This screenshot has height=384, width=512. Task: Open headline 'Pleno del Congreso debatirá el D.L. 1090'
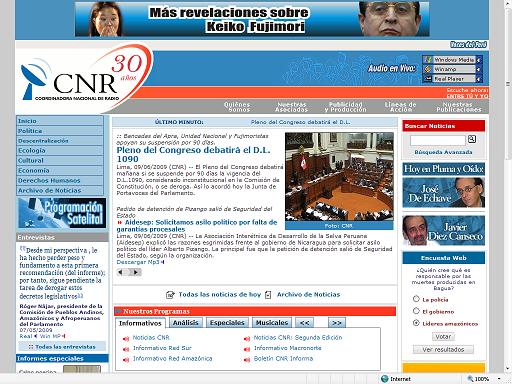pos(193,154)
